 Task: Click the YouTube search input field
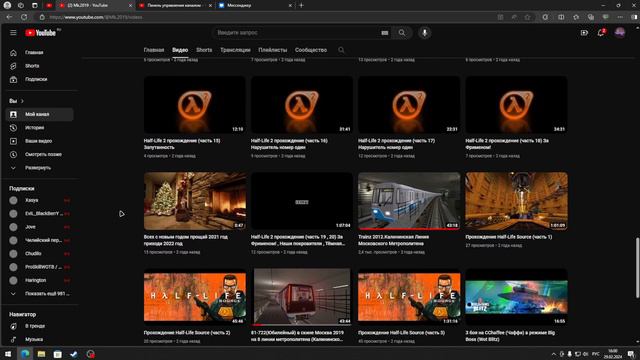[296, 33]
